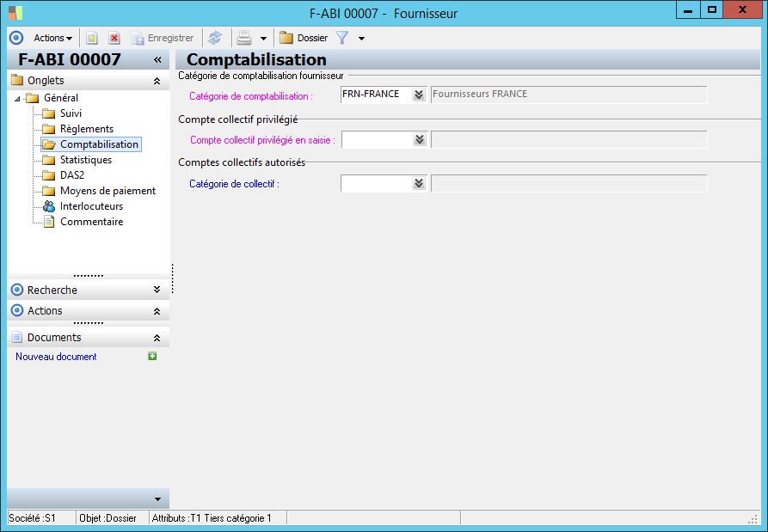
Task: Click the Fournisseurs FRANCE description field
Action: (568, 95)
